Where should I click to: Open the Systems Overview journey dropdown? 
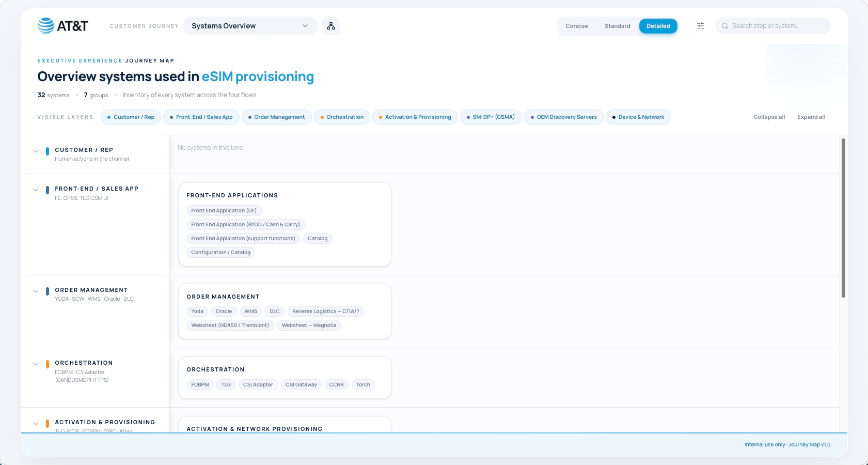(250, 26)
